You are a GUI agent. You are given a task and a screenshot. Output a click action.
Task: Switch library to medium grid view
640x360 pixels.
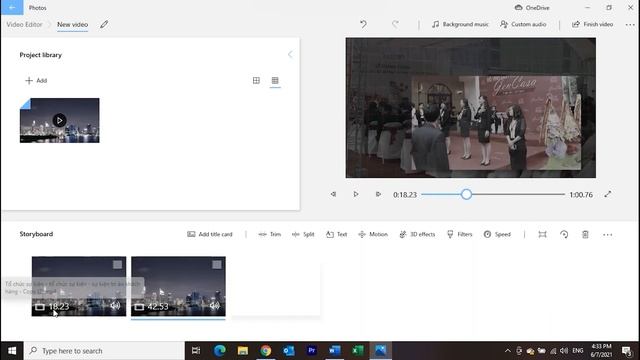pyautogui.click(x=256, y=80)
